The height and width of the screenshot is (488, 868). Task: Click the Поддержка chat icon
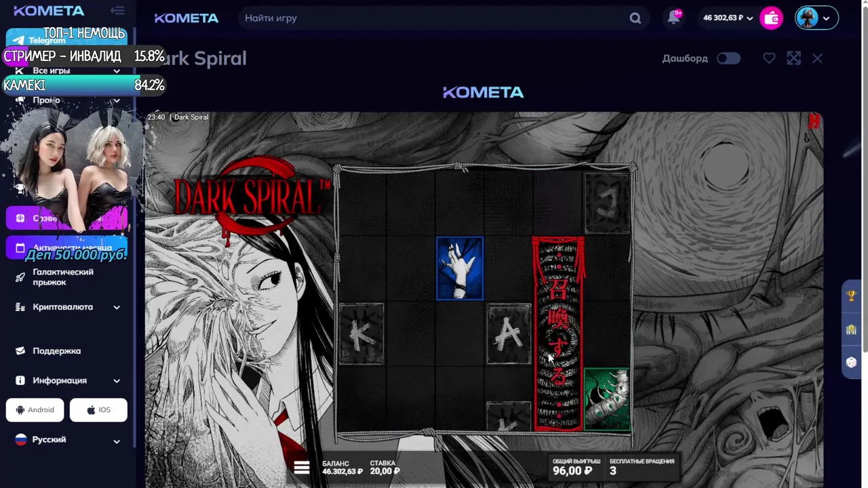click(20, 351)
